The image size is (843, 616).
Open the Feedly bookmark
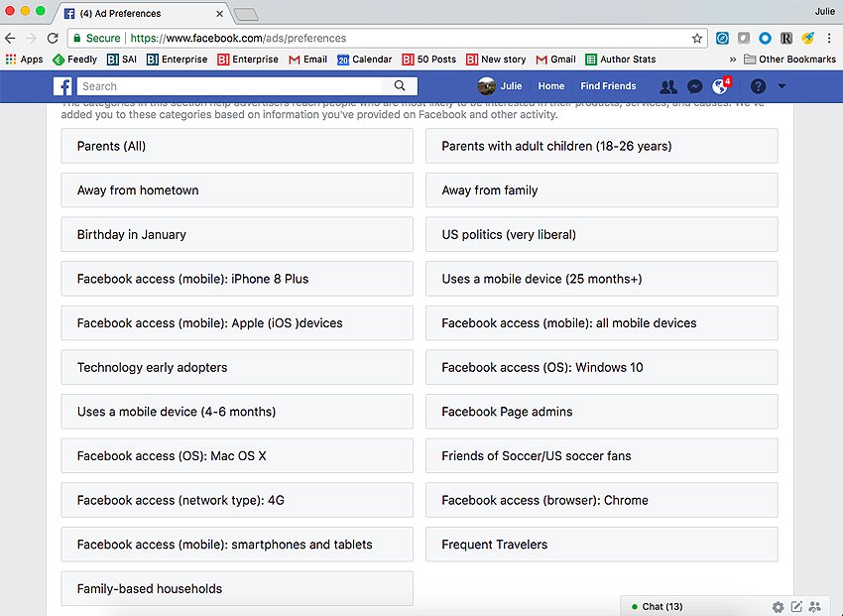[x=74, y=60]
